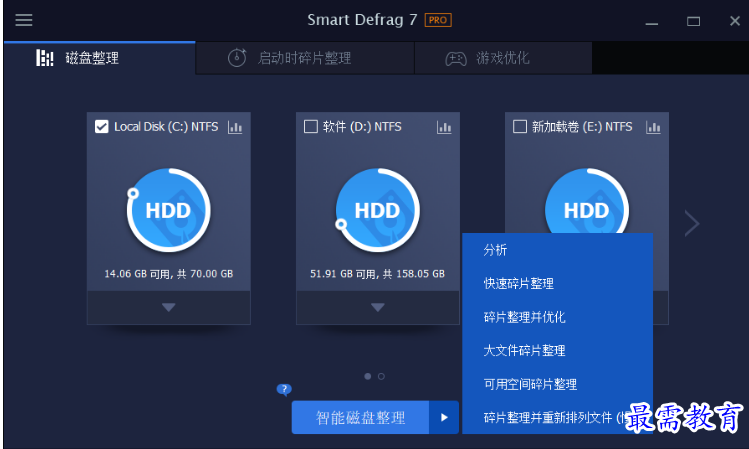Open disk map chart for Local Disk (C:)
749x449 pixels.
coord(235,127)
